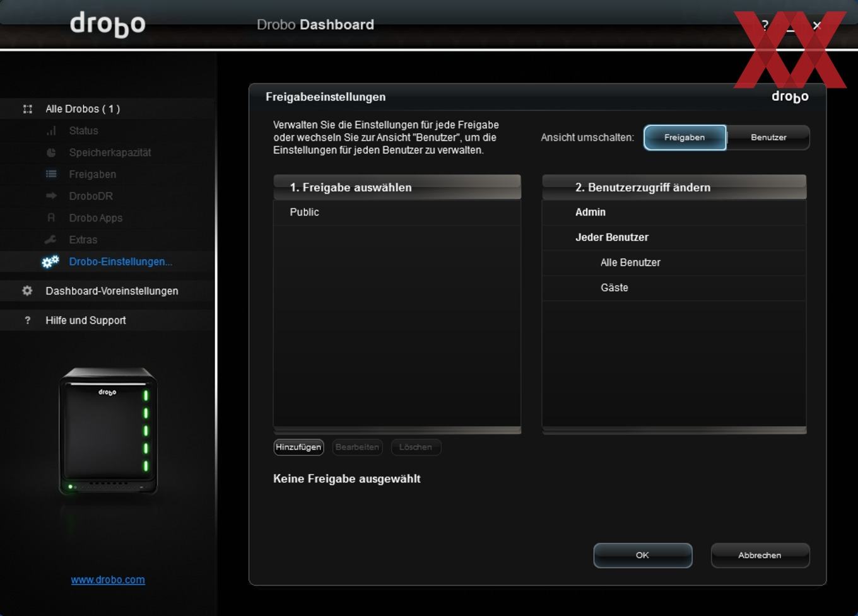Image resolution: width=858 pixels, height=616 pixels.
Task: Select Alle Benutzer row
Action: 674,263
